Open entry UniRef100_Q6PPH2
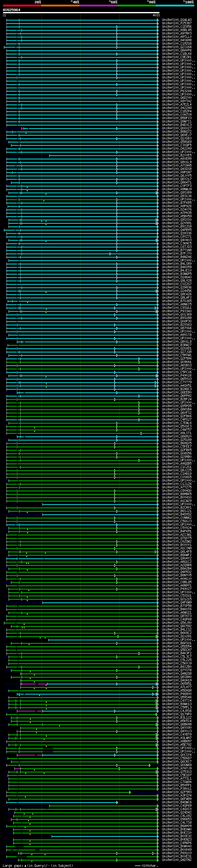Image resolution: width=197 pixels, height=868 pixels. [x=177, y=396]
